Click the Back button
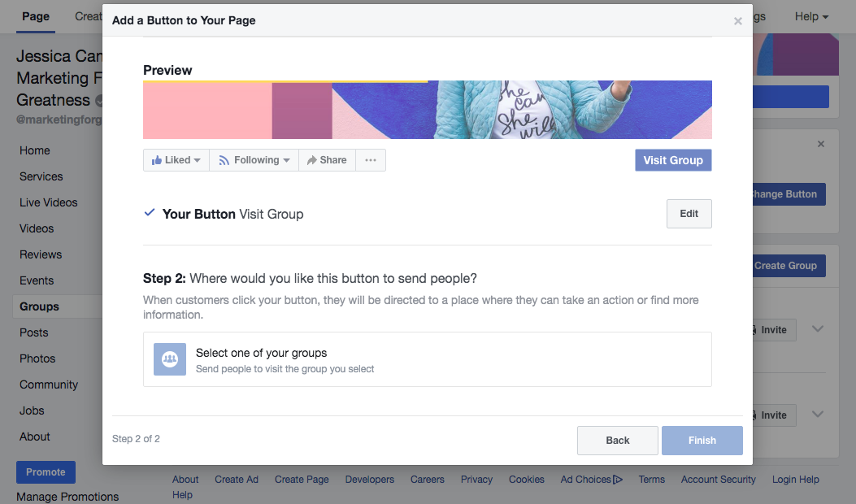This screenshot has width=856, height=504. [618, 440]
